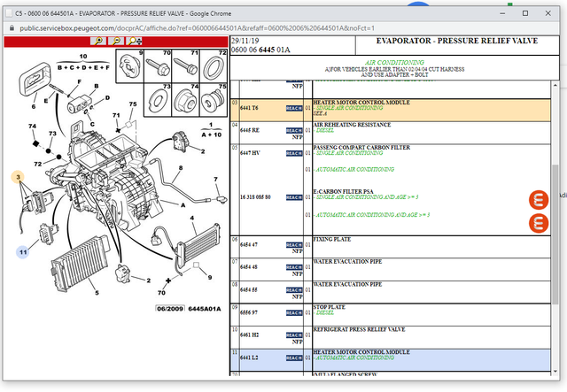
Task: Click callout 10 above B + C + D + E + F
Action: pos(83,57)
